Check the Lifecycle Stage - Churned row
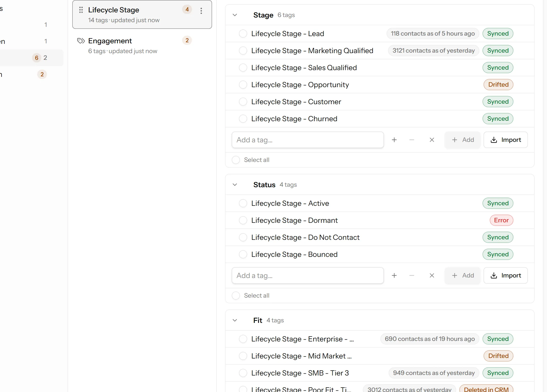This screenshot has width=547, height=392. click(x=243, y=119)
